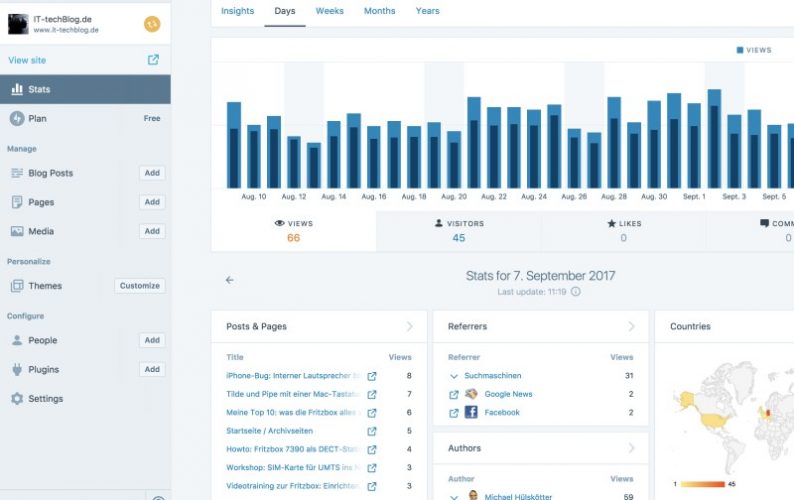Open the Howto: Fritzbox 7390 als DECT post
Screen dimensions: 794x500
pos(293,449)
